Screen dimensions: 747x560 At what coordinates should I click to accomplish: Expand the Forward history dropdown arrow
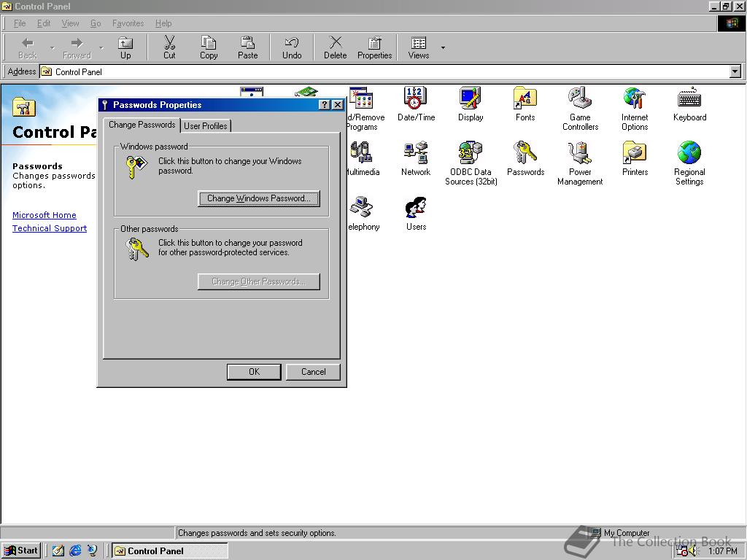(101, 48)
